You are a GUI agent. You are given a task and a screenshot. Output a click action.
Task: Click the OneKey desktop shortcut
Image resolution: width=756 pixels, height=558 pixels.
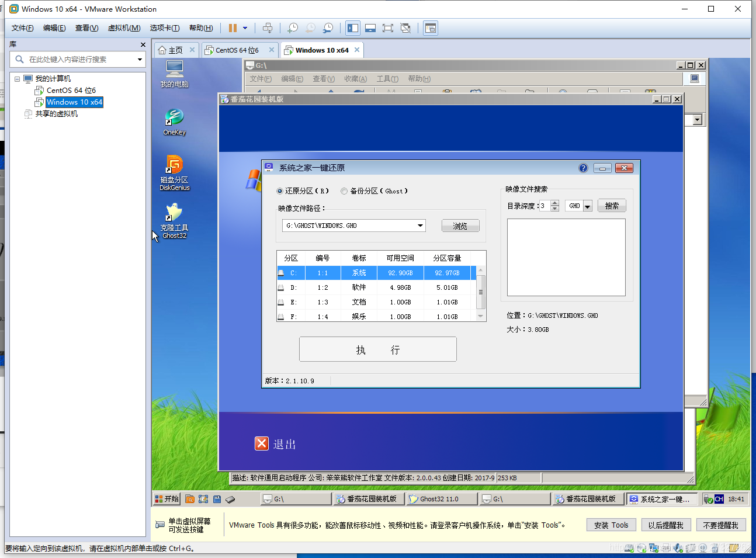tap(174, 122)
